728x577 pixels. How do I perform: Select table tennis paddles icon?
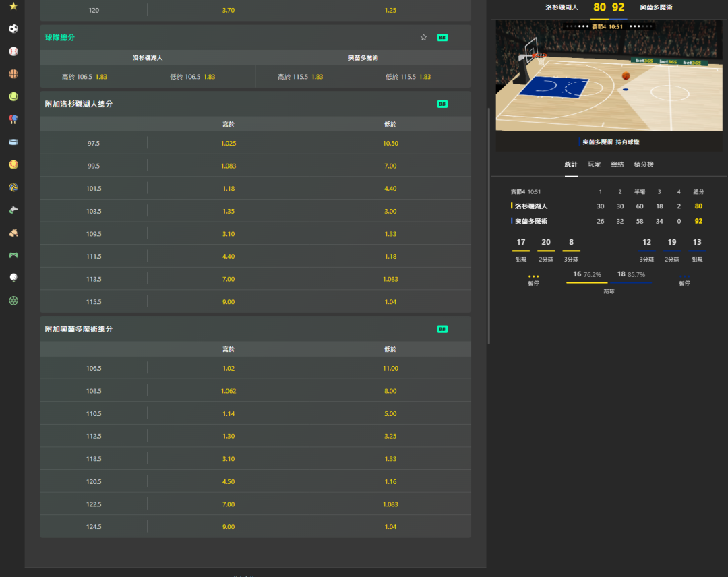click(13, 119)
